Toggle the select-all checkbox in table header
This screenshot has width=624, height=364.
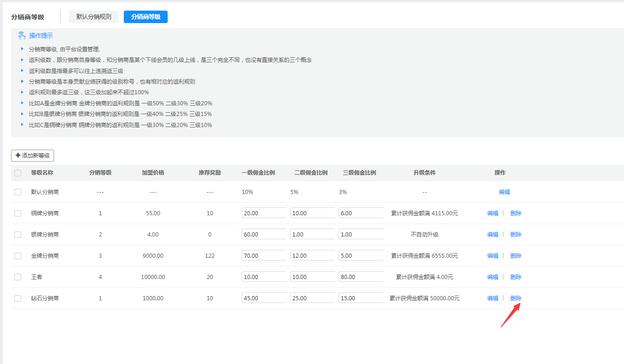tap(18, 173)
